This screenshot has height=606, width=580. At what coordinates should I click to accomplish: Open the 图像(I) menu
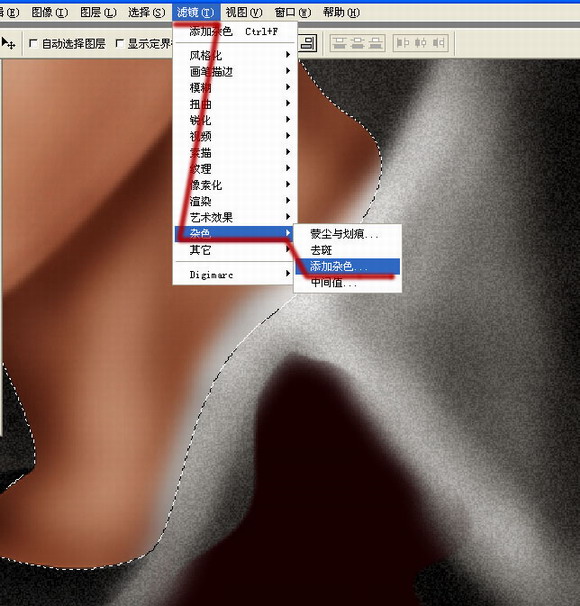coord(49,12)
